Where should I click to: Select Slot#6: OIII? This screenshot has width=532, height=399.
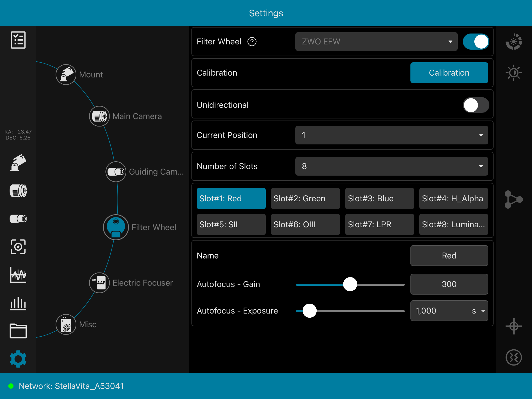click(305, 224)
